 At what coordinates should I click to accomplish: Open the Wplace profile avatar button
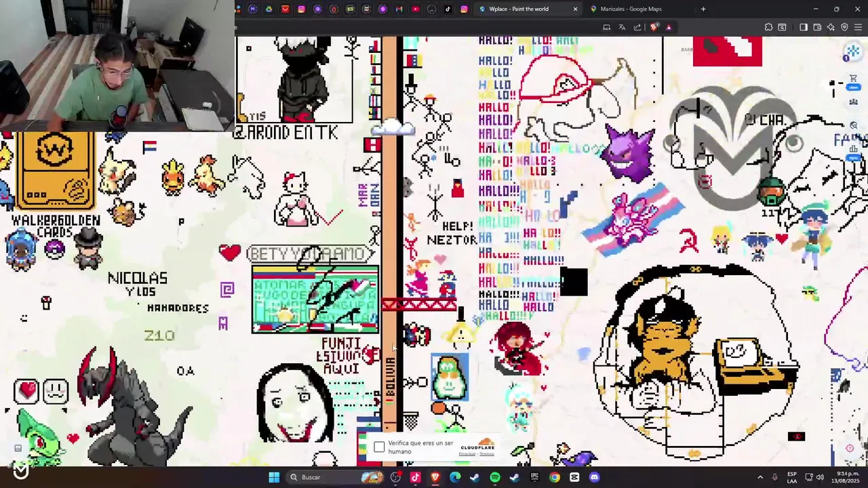point(853,52)
